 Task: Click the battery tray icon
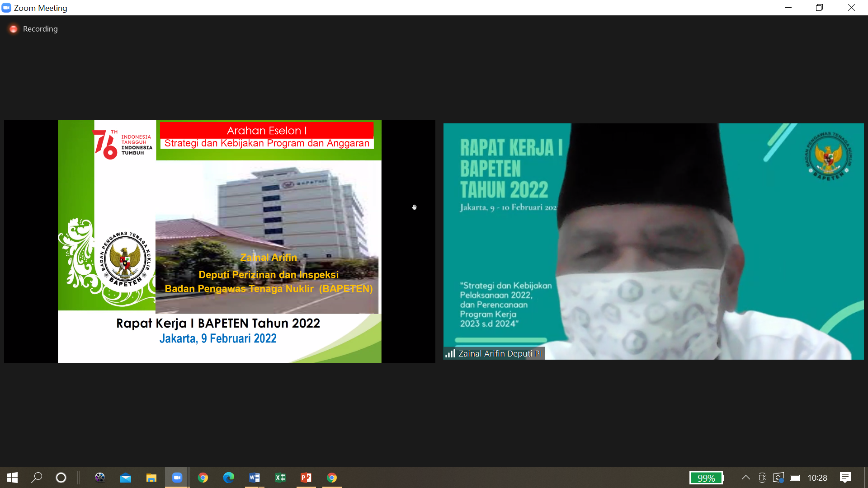click(795, 478)
